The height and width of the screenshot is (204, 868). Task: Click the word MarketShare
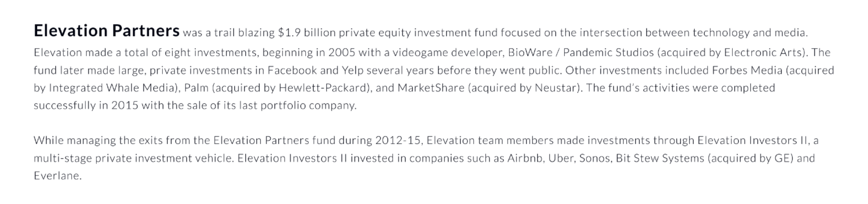point(431,88)
